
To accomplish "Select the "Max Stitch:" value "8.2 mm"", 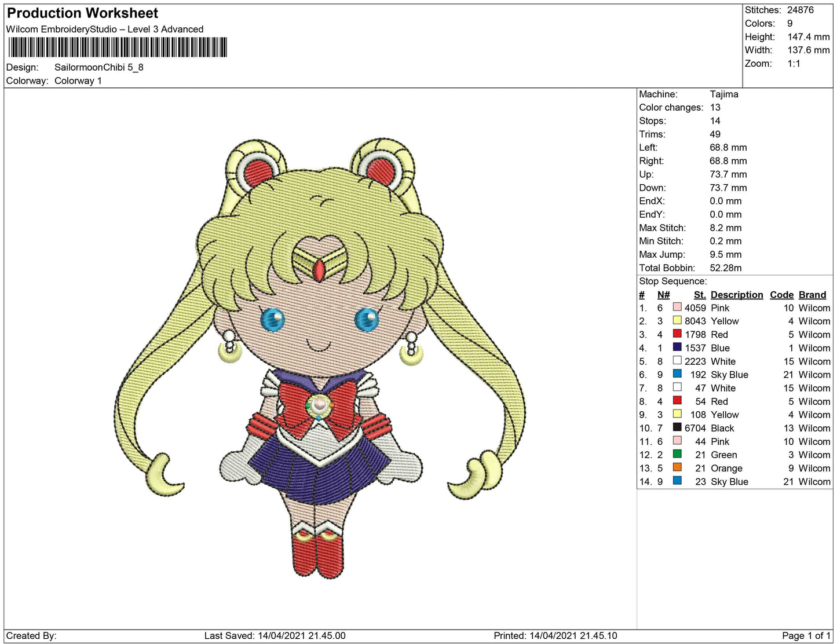I will 726,228.
